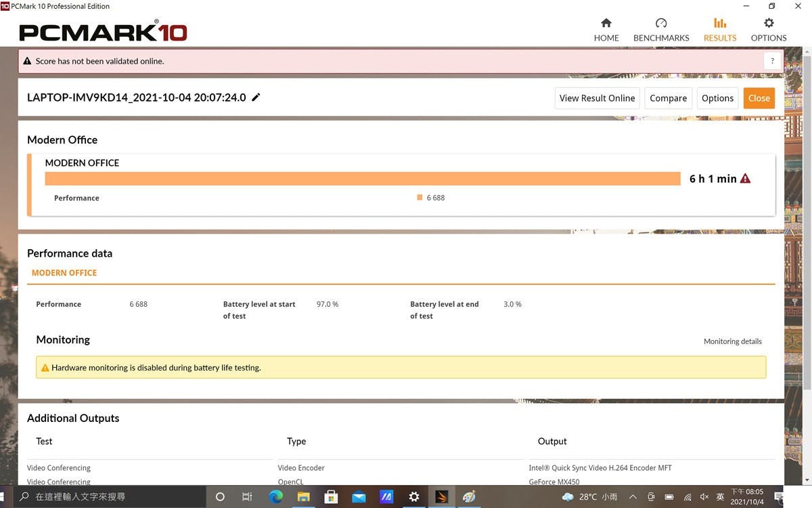812x508 pixels.
Task: Click the orange Modern Office battery bar
Action: [x=363, y=178]
